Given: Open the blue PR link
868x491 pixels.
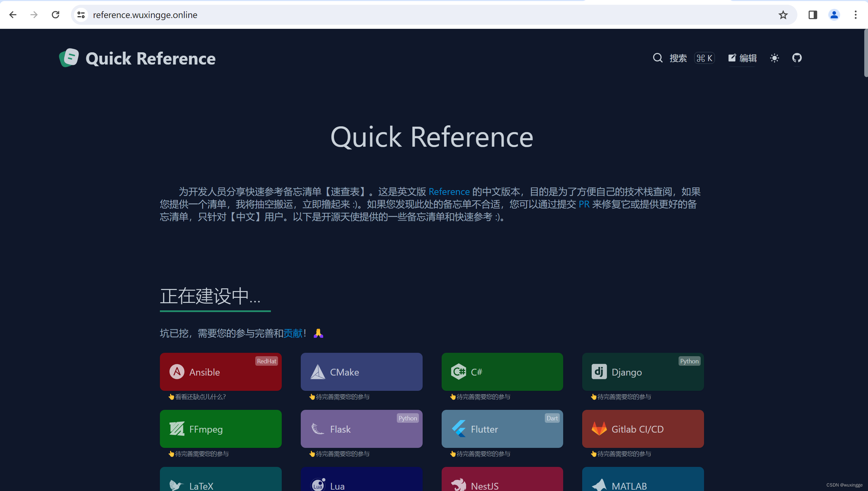Looking at the screenshot, I should pos(584,204).
